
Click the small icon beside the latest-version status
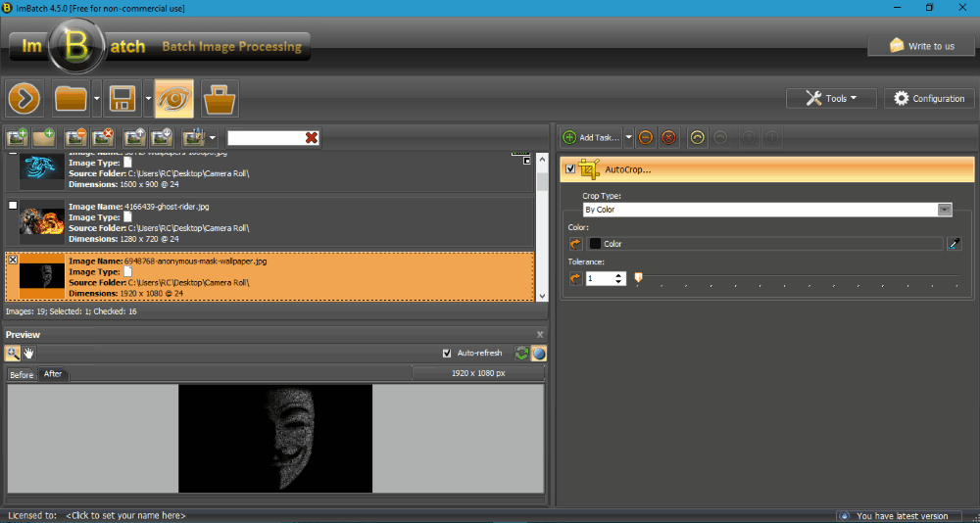click(845, 516)
